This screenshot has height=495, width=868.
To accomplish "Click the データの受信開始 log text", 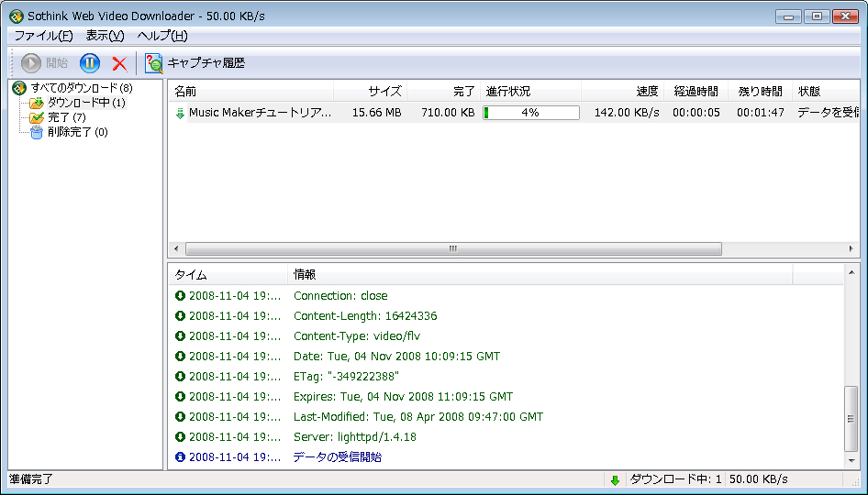I will coord(338,456).
